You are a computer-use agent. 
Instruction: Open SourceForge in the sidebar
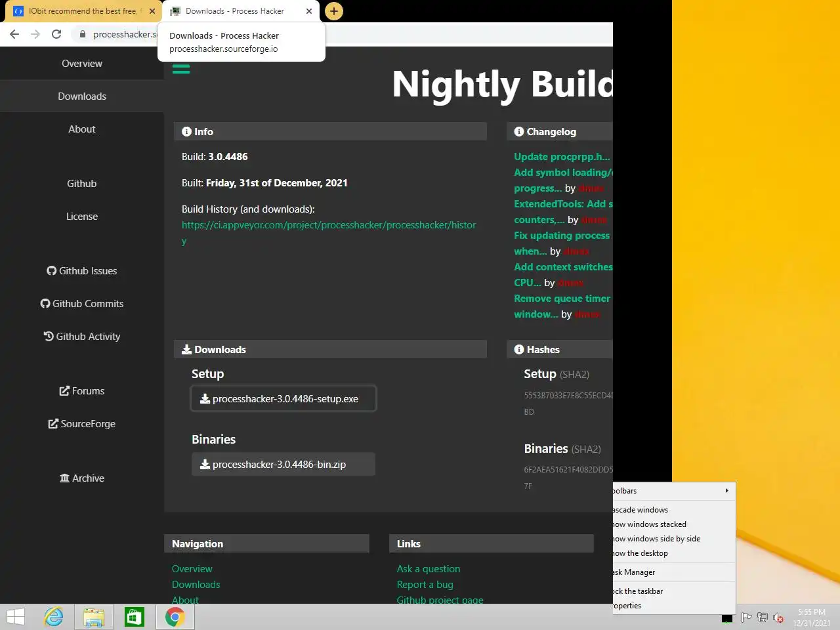point(82,424)
